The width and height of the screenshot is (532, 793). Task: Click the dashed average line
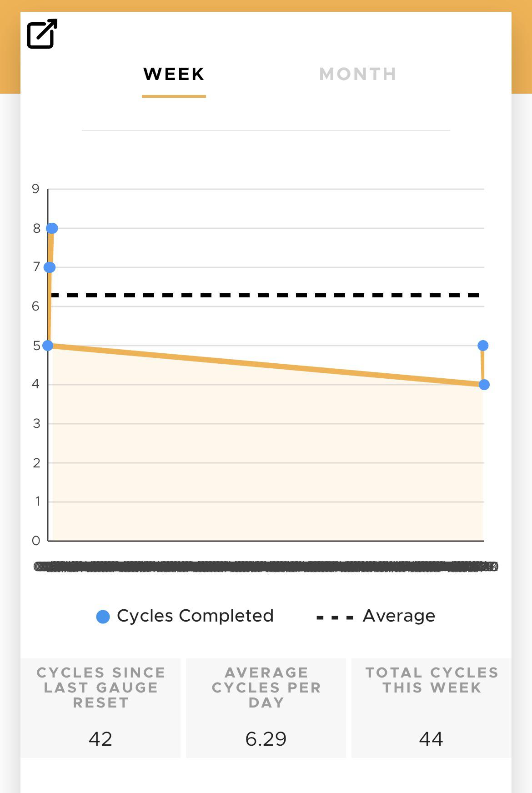pos(266,295)
